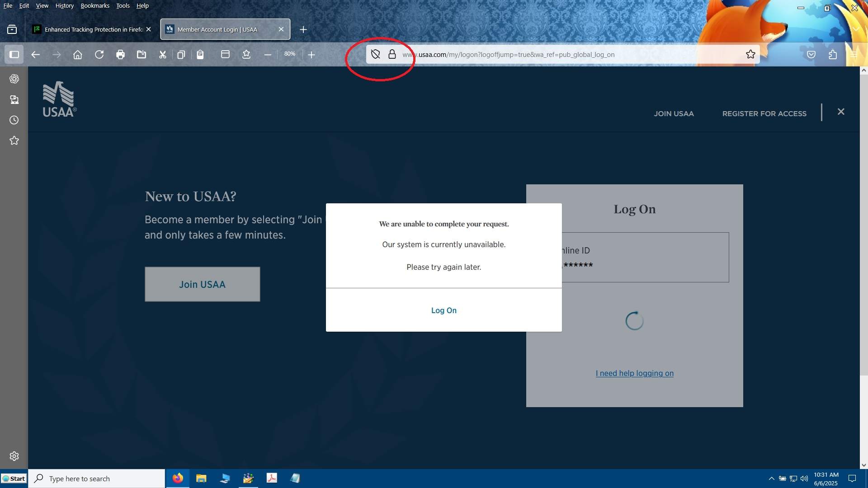Click I need help logging on
This screenshot has width=868, height=488.
(634, 373)
